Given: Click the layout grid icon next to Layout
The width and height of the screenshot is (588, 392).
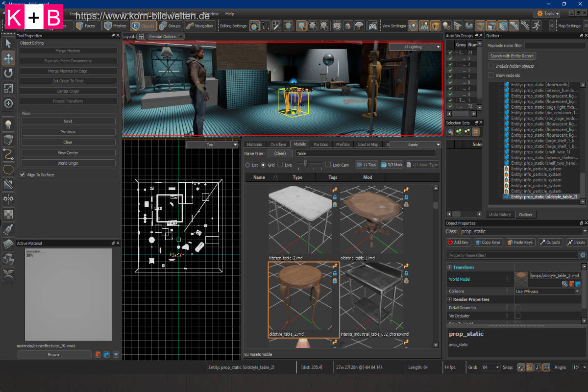Looking at the screenshot, I should click(x=141, y=37).
